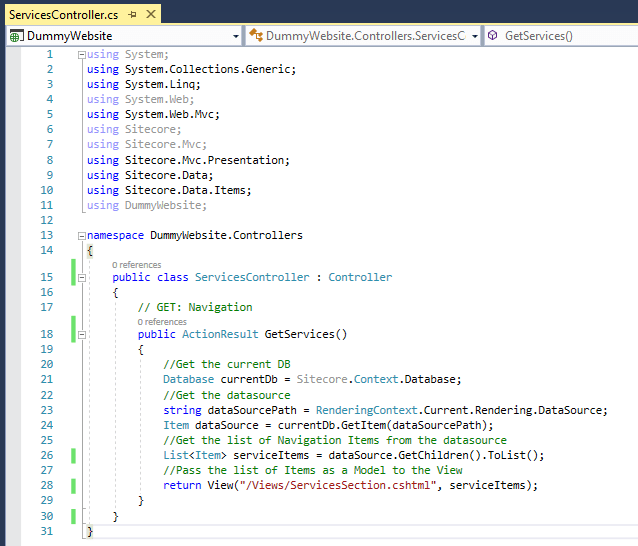The width and height of the screenshot is (638, 546).
Task: Click the 0 references link above GetServices
Action: 162,322
